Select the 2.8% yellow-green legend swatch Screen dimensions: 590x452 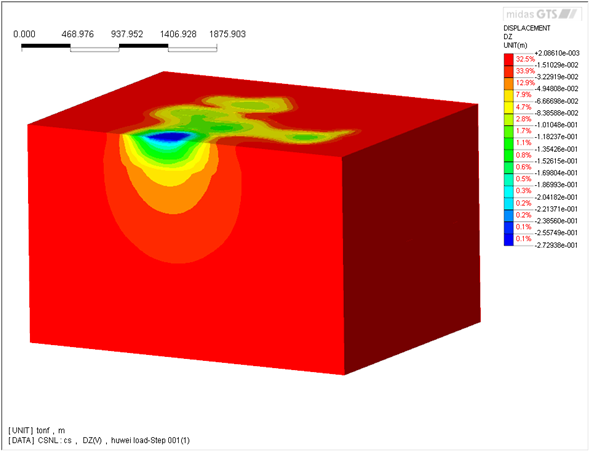509,120
